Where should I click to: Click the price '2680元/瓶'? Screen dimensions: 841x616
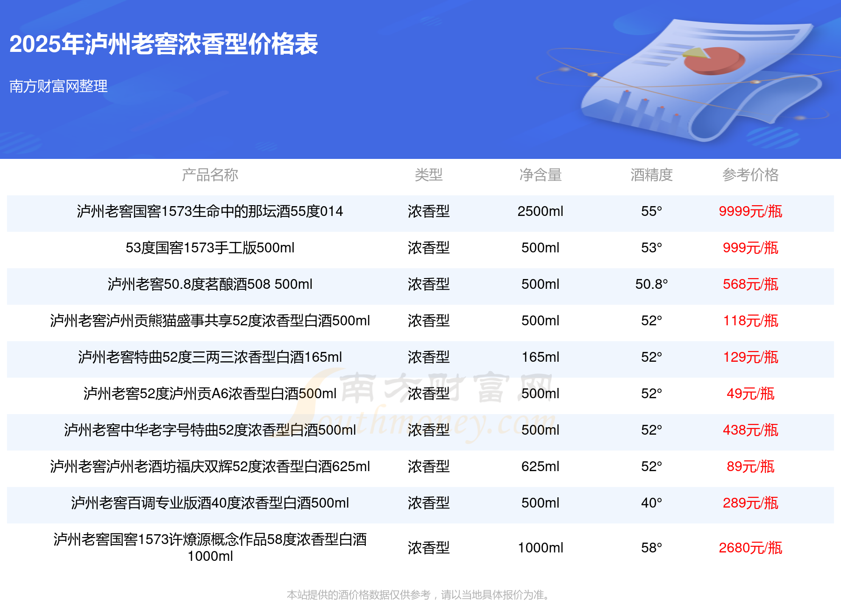click(751, 548)
